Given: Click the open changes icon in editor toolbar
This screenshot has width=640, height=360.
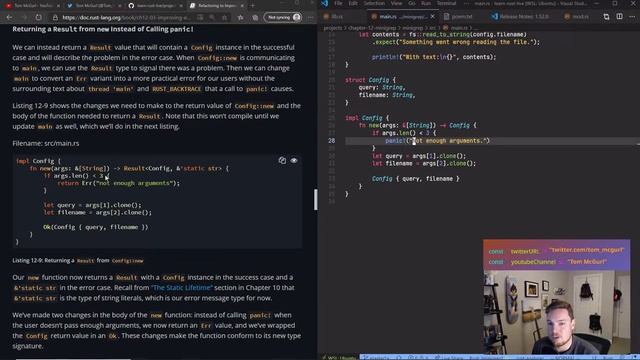Looking at the screenshot, I should tap(606, 17).
